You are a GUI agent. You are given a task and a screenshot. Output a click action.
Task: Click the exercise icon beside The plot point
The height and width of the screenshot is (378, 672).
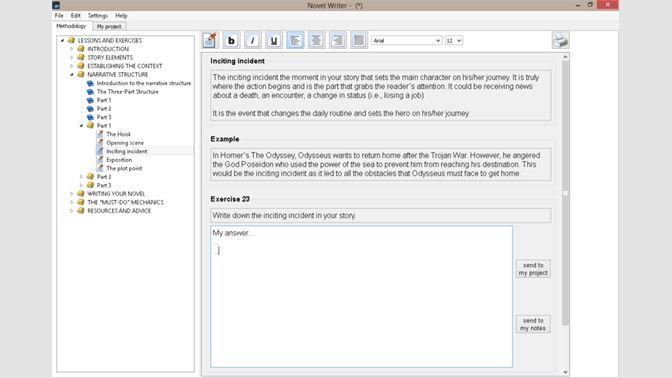pyautogui.click(x=100, y=168)
